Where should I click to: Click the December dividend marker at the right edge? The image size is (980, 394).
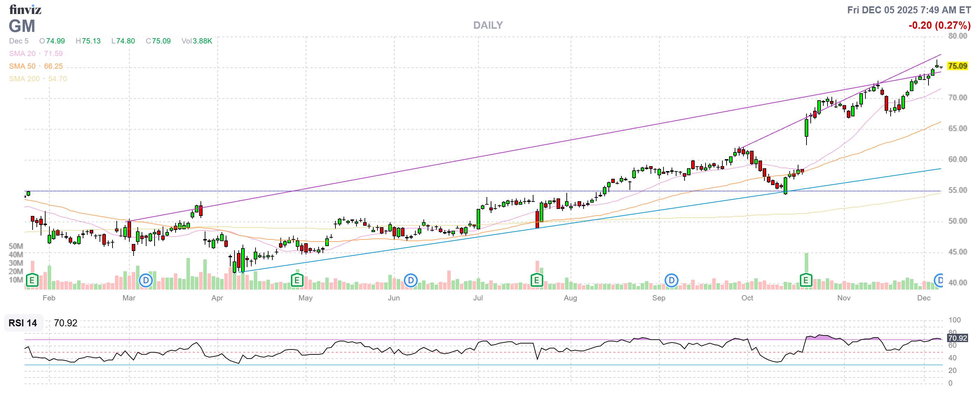coord(939,281)
